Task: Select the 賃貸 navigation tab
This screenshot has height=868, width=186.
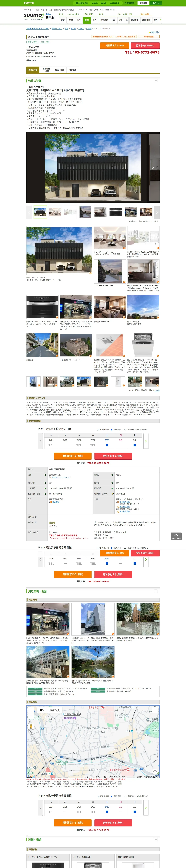Action: 62,20
